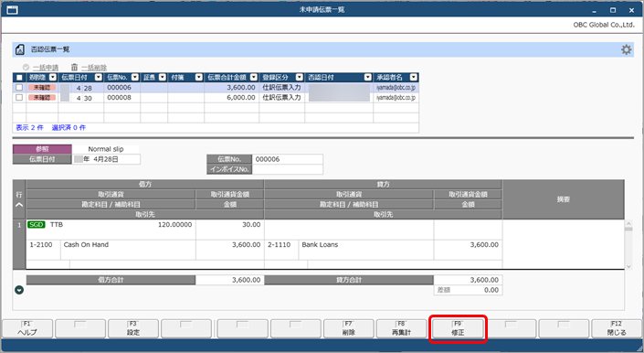Click the 一括削除 link
This screenshot has height=353, width=644.
coord(94,68)
